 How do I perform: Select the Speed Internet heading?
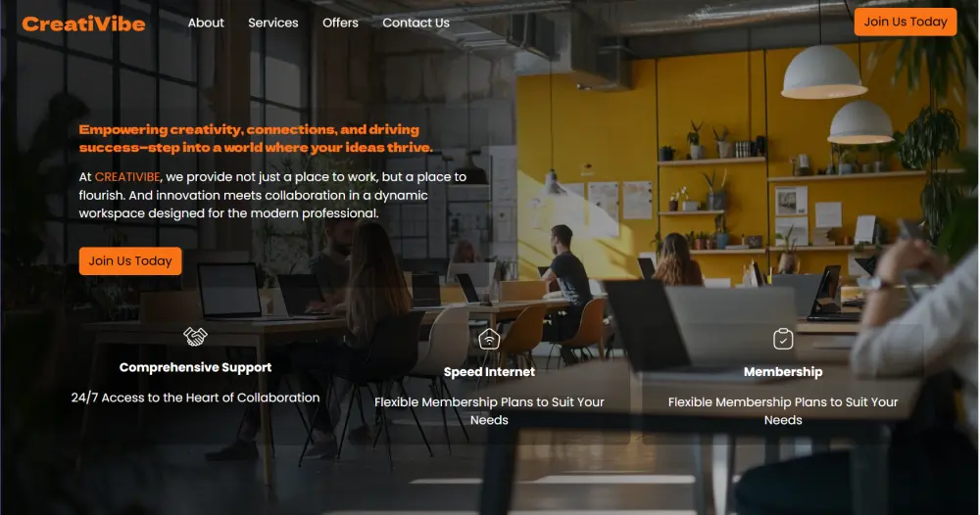click(489, 371)
